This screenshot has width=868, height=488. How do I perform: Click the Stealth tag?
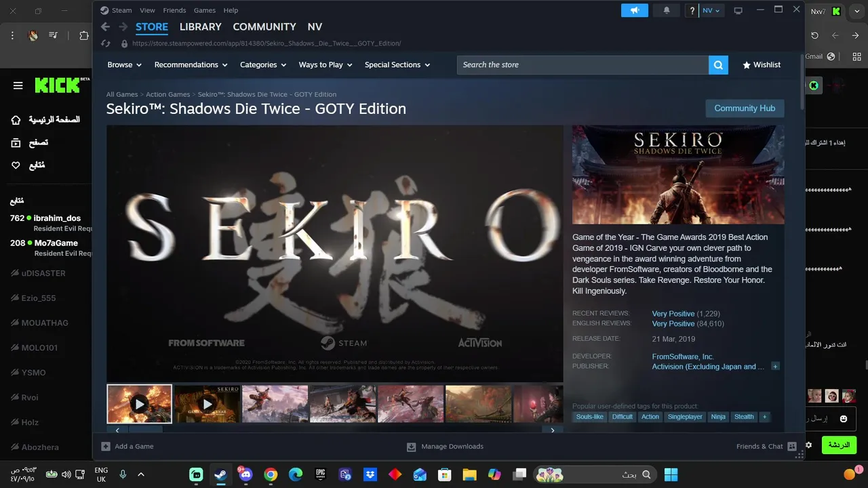[x=744, y=417]
